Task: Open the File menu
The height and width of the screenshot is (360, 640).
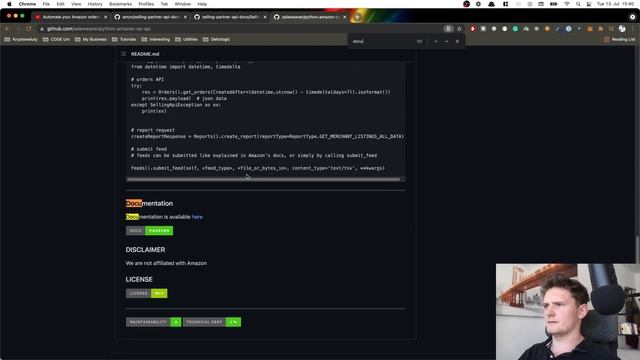Action: [46, 4]
